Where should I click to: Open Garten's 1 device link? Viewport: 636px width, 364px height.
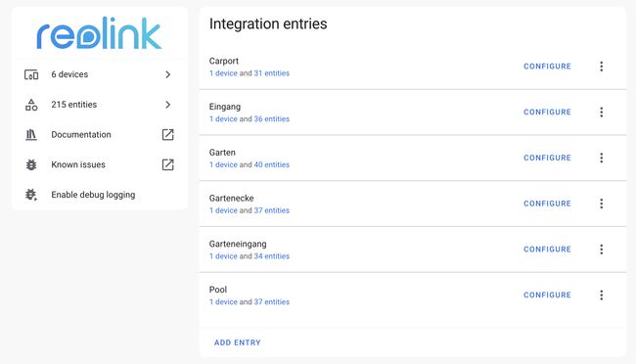(x=223, y=164)
